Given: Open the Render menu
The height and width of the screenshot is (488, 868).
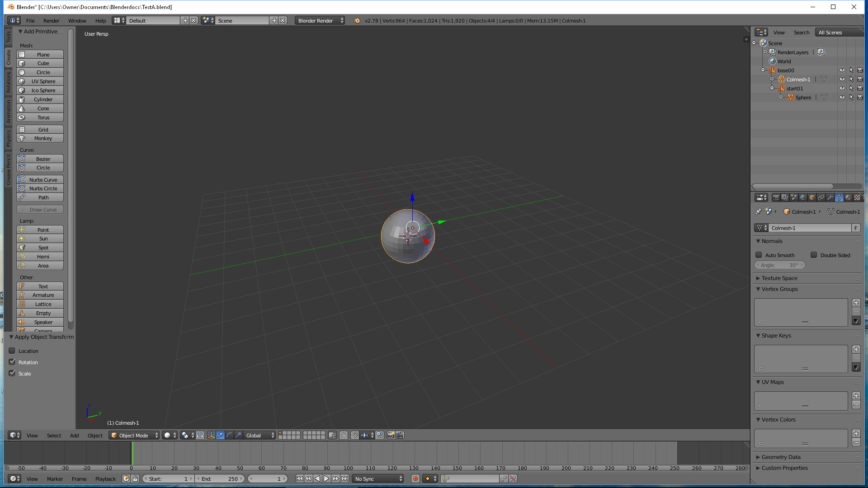Looking at the screenshot, I should (51, 20).
